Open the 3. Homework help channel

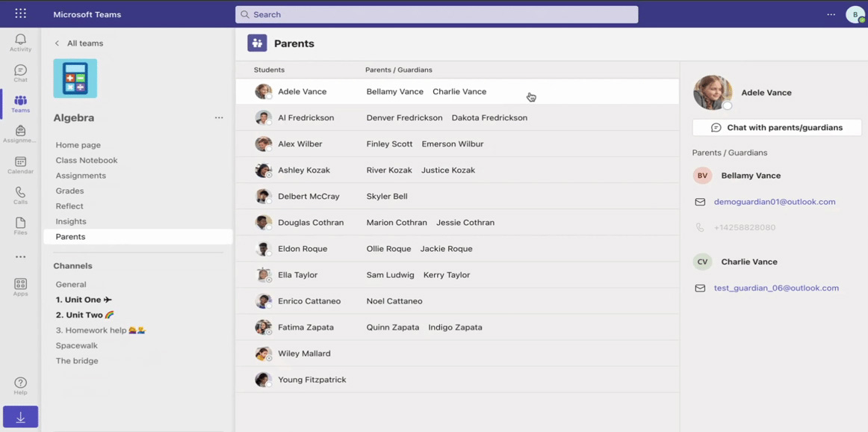click(x=100, y=330)
